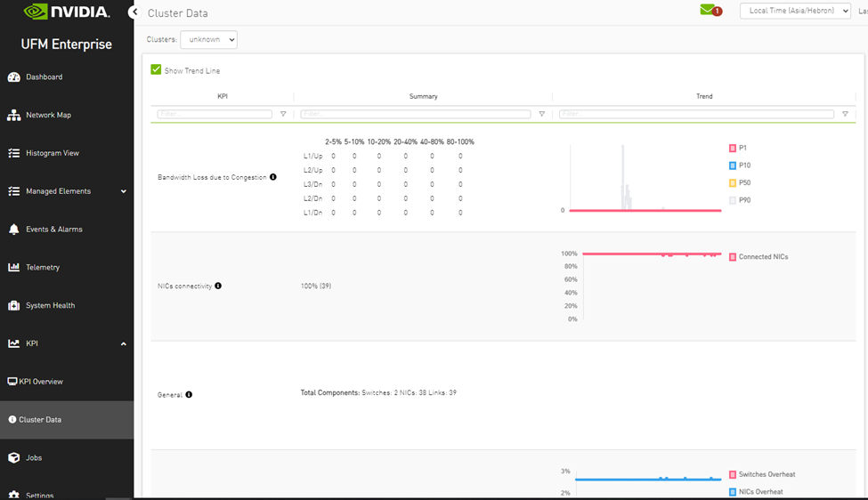This screenshot has height=500, width=868.
Task: Collapse the sidebar using the arrow button
Action: pos(134,12)
